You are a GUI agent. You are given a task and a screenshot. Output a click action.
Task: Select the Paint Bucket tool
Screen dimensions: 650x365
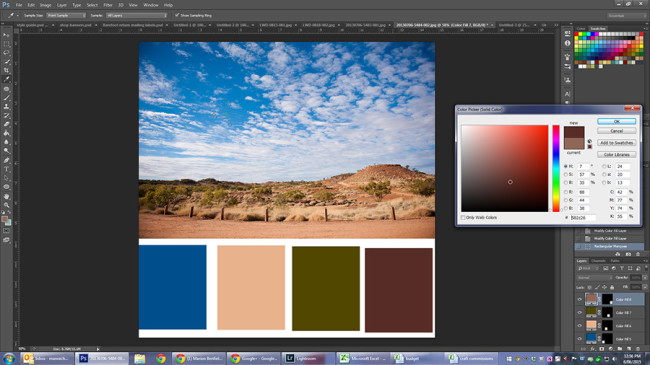6,133
